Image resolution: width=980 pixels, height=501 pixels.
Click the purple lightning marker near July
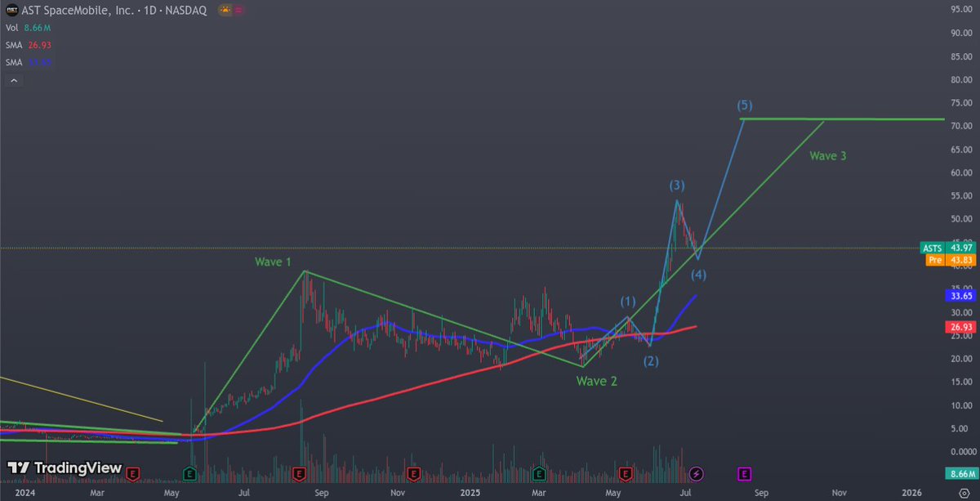click(696, 472)
